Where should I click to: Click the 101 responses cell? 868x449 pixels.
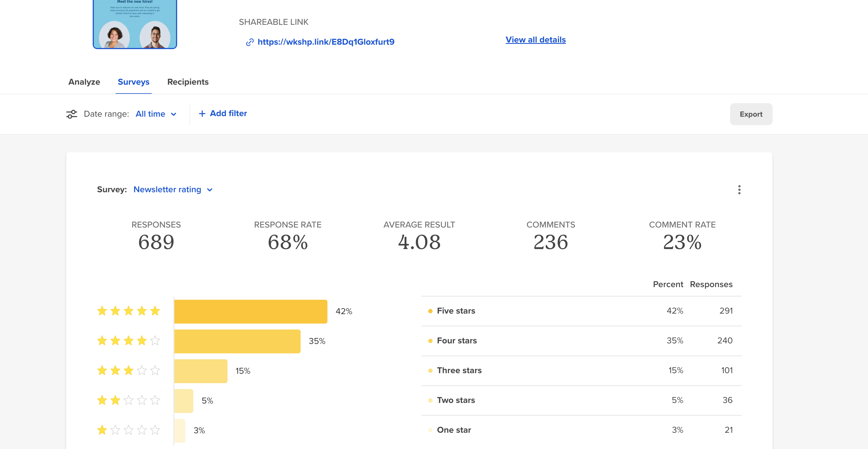tap(727, 370)
